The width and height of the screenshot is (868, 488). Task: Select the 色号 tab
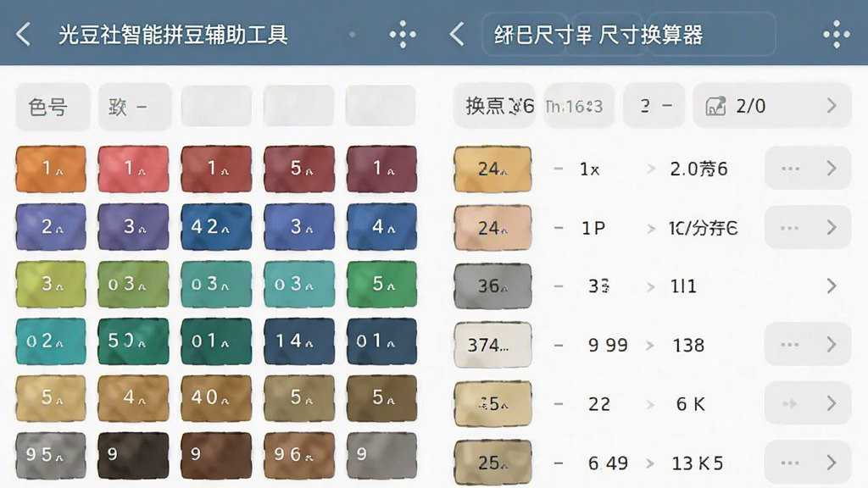53,106
